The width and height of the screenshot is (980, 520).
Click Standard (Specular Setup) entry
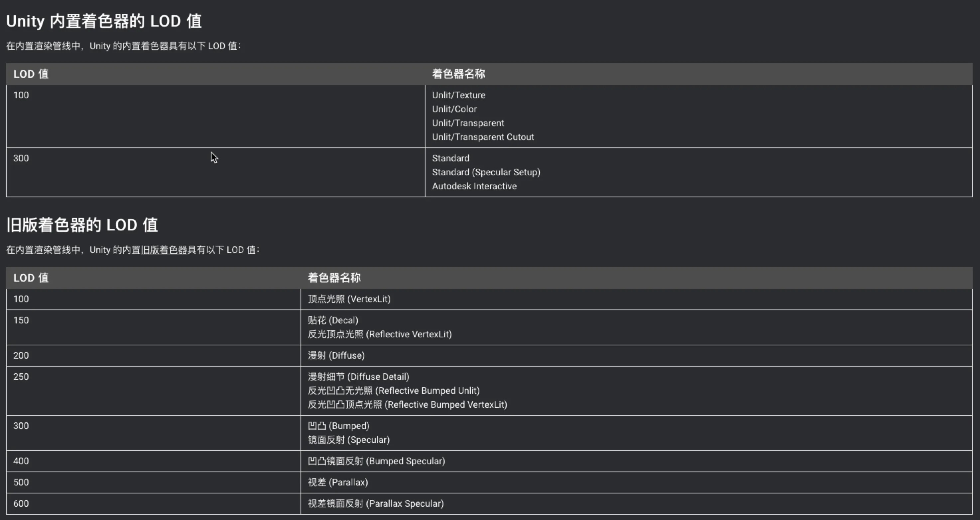click(486, 172)
